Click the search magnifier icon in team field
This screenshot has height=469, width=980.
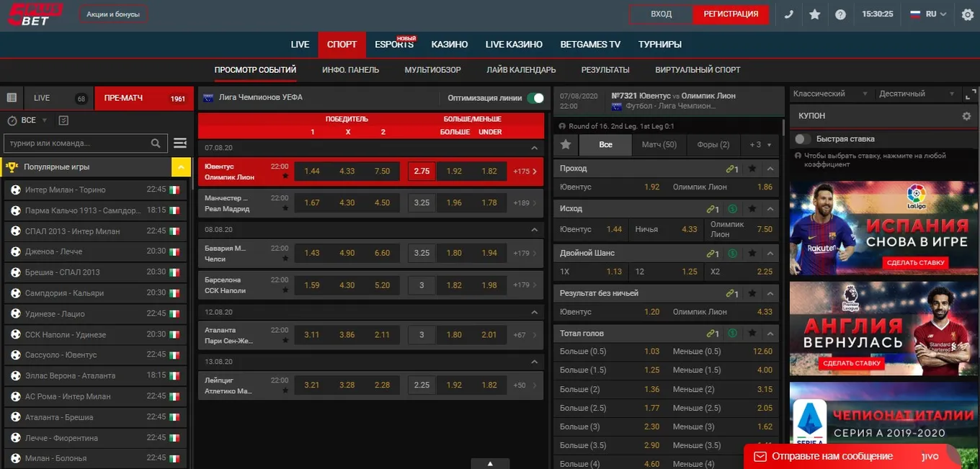click(156, 143)
